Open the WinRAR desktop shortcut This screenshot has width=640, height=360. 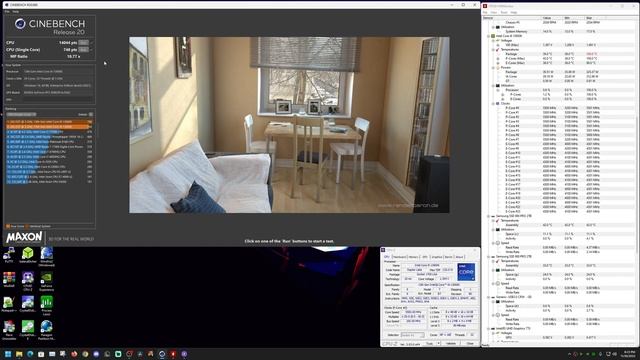pyautogui.click(x=9, y=280)
